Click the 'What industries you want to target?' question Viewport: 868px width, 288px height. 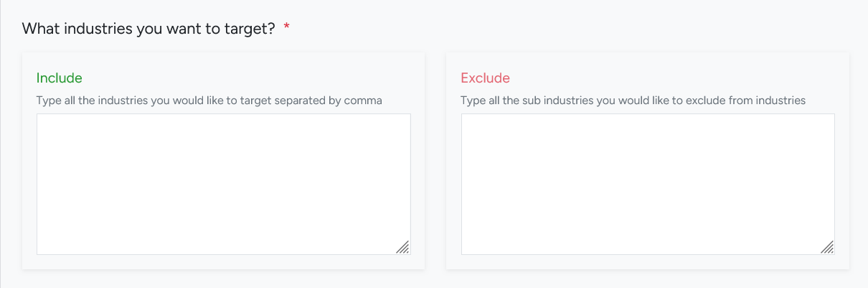click(148, 29)
